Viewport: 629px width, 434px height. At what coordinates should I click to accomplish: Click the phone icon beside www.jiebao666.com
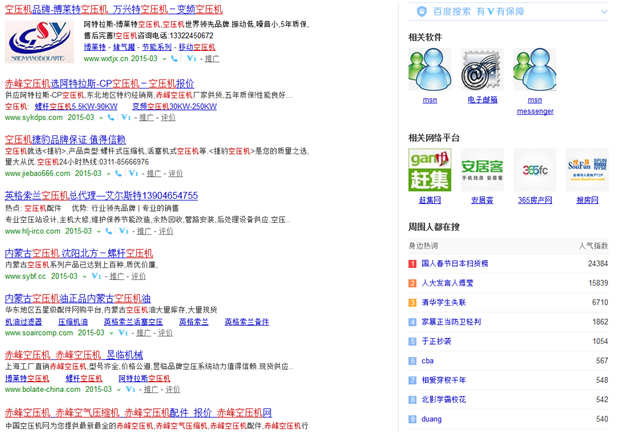click(x=118, y=173)
